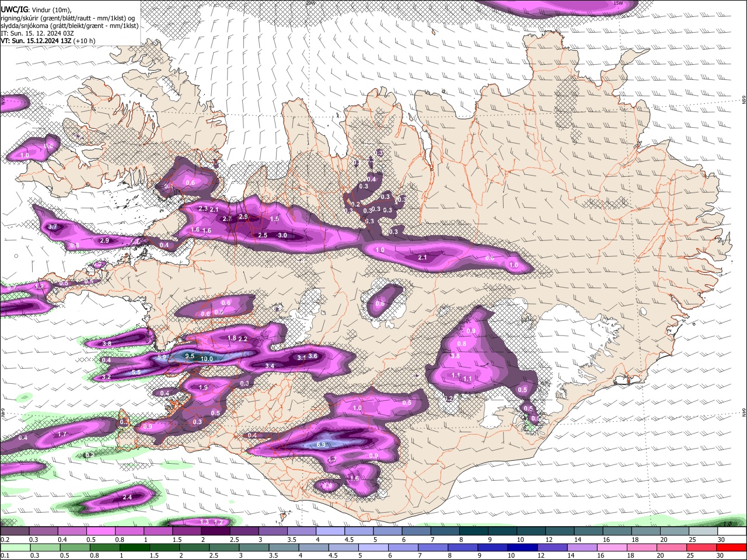
Task: Click the lower-row swatch between 16 and 18
Action: [x=611, y=548]
